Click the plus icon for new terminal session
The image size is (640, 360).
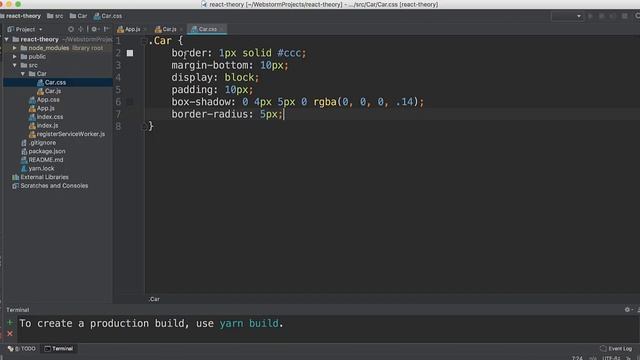[10, 322]
